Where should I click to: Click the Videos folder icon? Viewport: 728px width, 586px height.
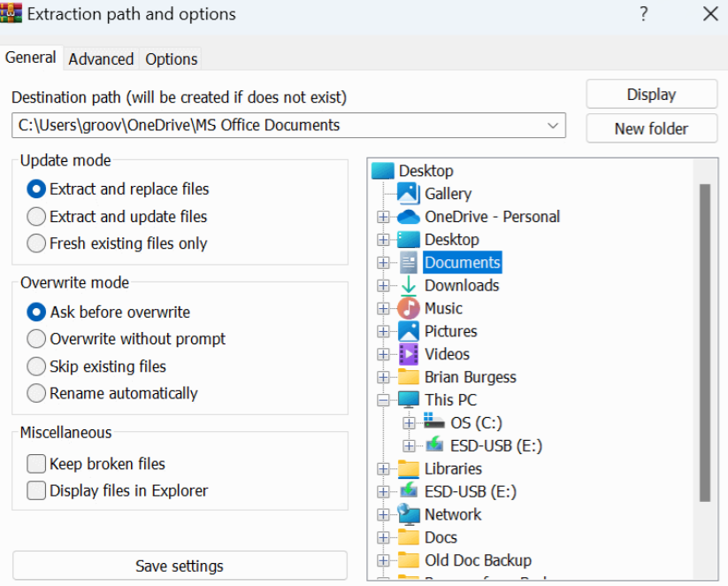(409, 354)
